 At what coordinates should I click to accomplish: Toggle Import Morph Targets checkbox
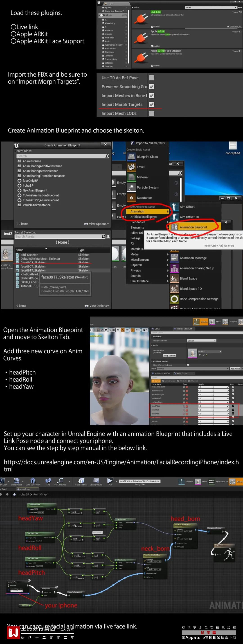click(x=152, y=104)
